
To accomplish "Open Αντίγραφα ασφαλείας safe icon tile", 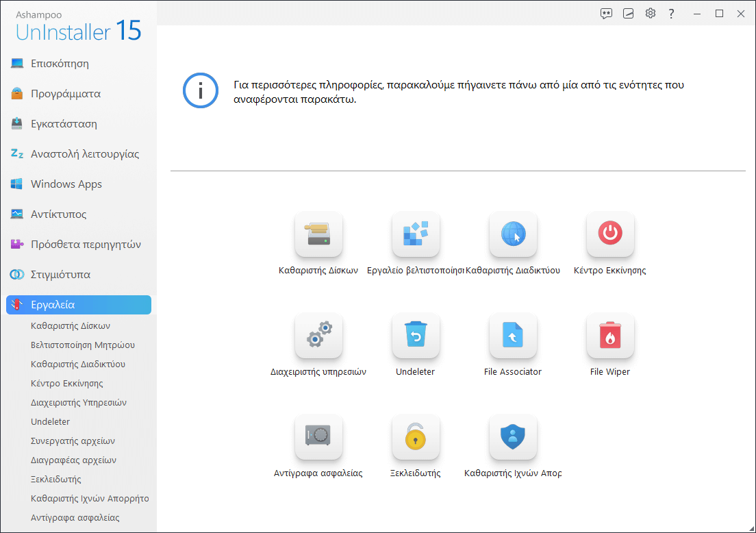I will [x=318, y=437].
